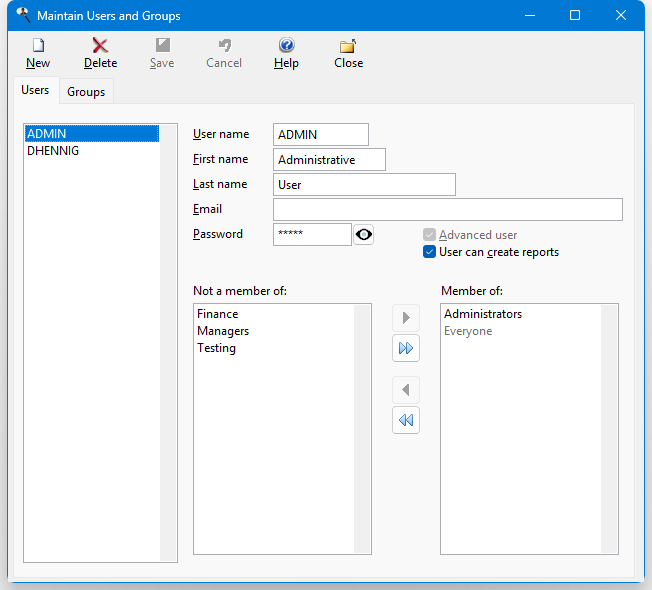
Task: Close the dialog using the Close toolbar icon
Action: 348,53
